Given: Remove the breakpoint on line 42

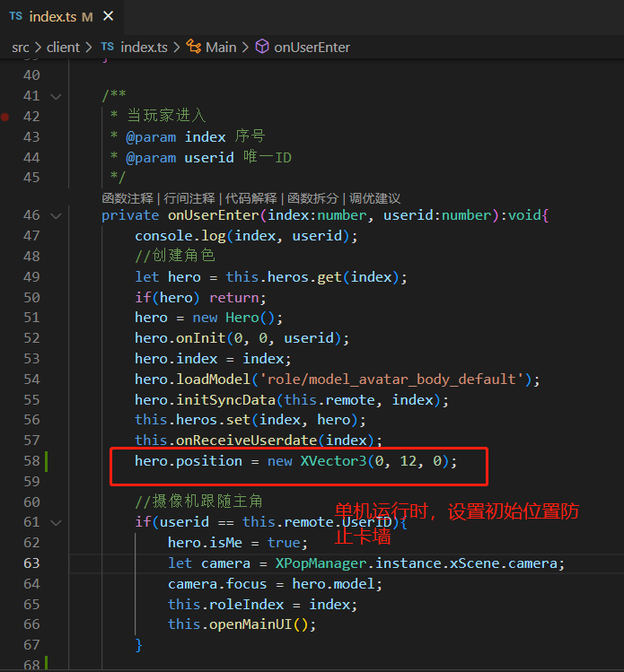Looking at the screenshot, I should pos(4,117).
